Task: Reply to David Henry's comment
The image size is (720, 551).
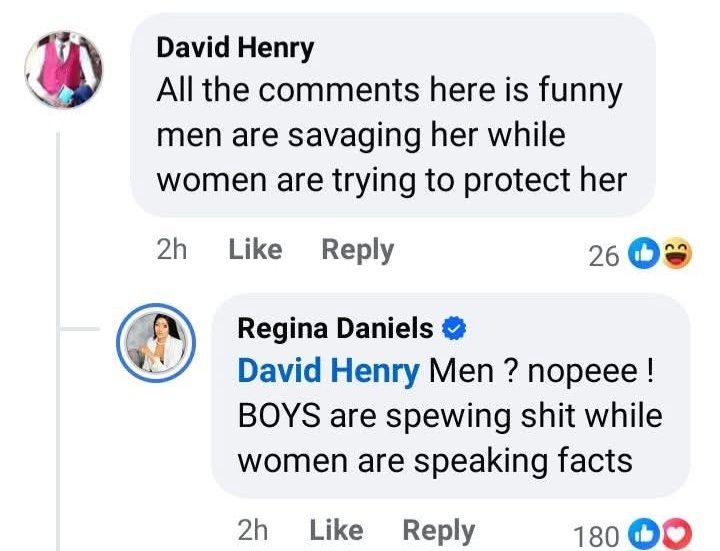Action: (x=357, y=250)
